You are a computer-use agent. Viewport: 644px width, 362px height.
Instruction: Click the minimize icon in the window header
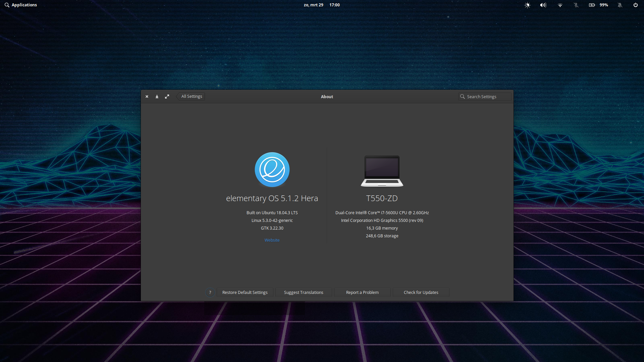pos(157,97)
